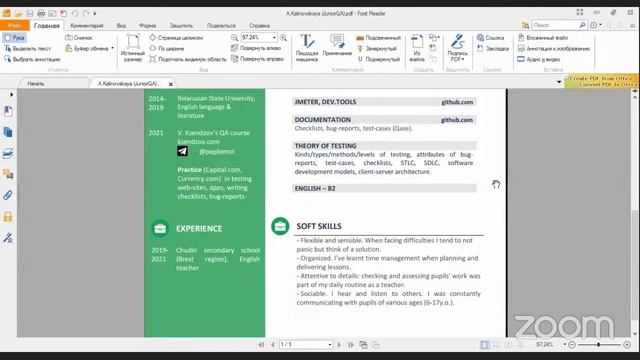Add a Note (Примечание) comment
Screen dimensions: 640x360
tap(337, 45)
